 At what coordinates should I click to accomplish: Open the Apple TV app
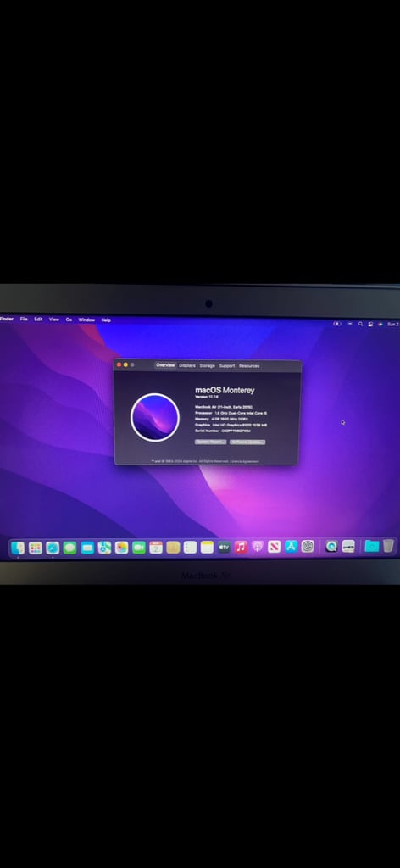[224, 547]
